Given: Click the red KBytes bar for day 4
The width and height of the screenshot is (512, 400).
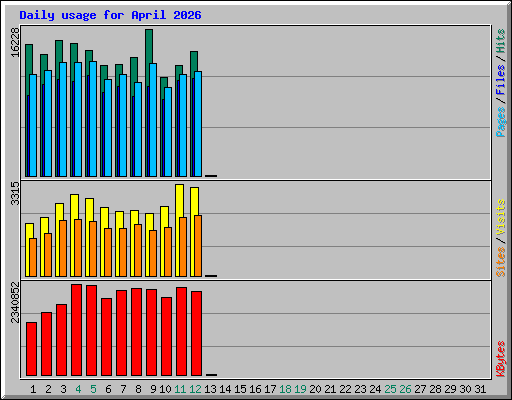Looking at the screenshot, I should tap(76, 330).
